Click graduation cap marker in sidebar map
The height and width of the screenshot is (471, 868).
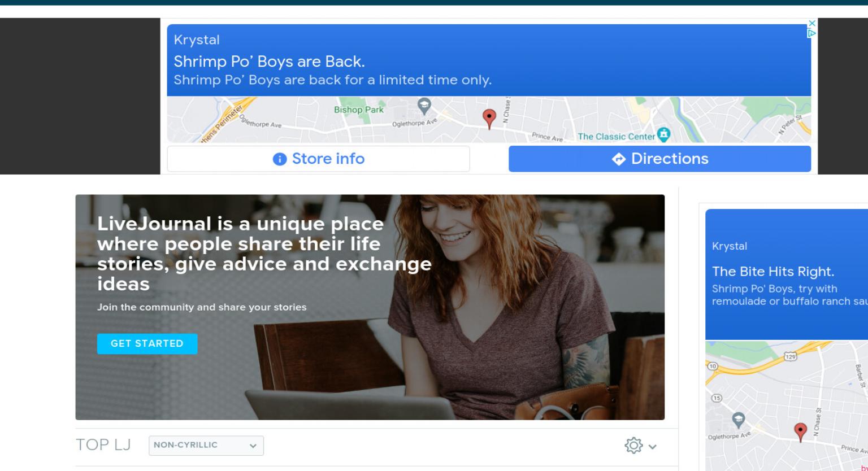(738, 420)
